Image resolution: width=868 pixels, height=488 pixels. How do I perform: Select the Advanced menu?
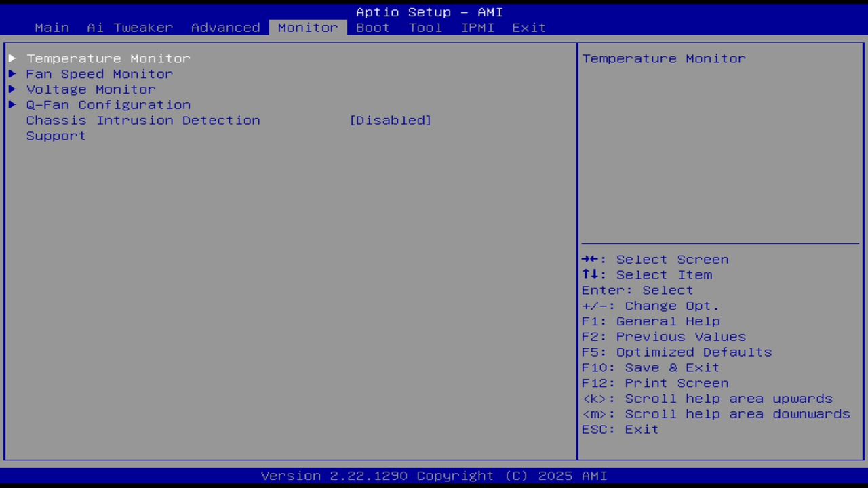click(x=225, y=27)
